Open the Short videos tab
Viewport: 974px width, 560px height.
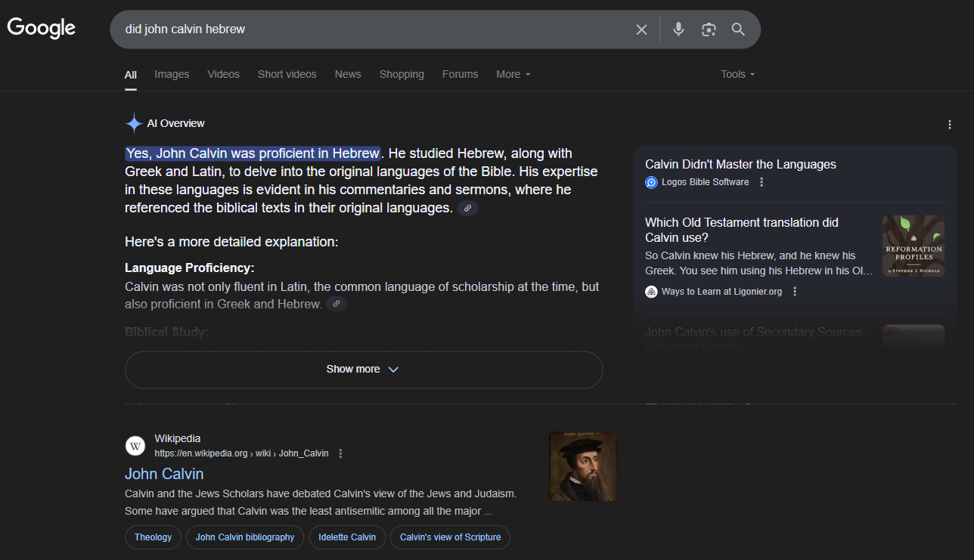tap(287, 74)
